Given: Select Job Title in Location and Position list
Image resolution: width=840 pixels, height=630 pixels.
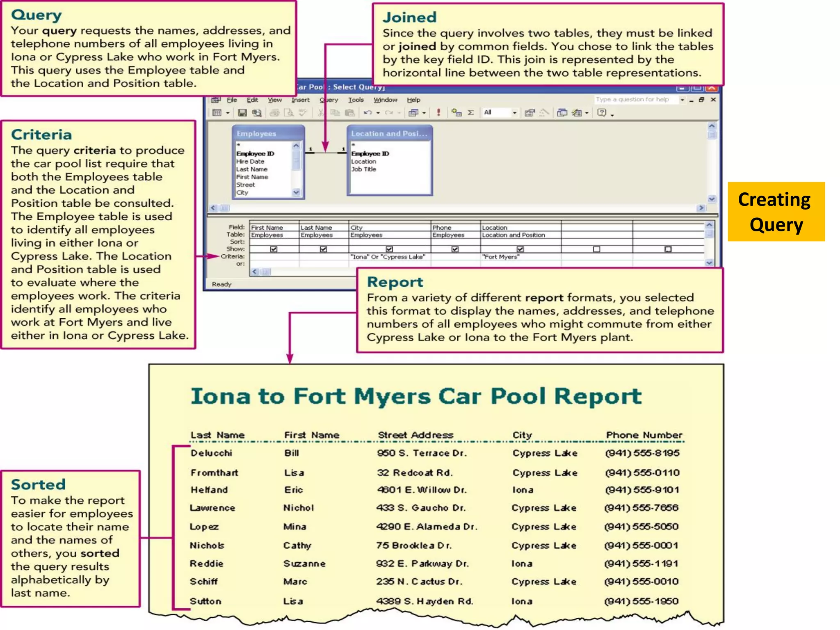Looking at the screenshot, I should 363,169.
